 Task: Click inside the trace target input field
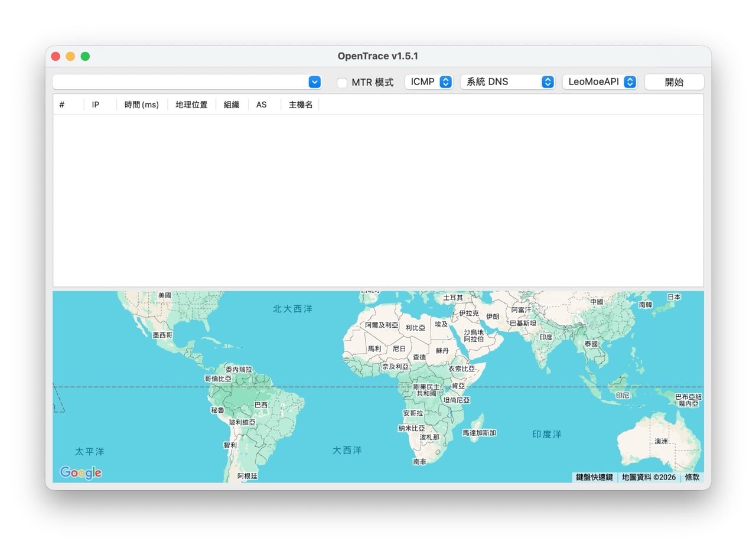[x=177, y=81]
